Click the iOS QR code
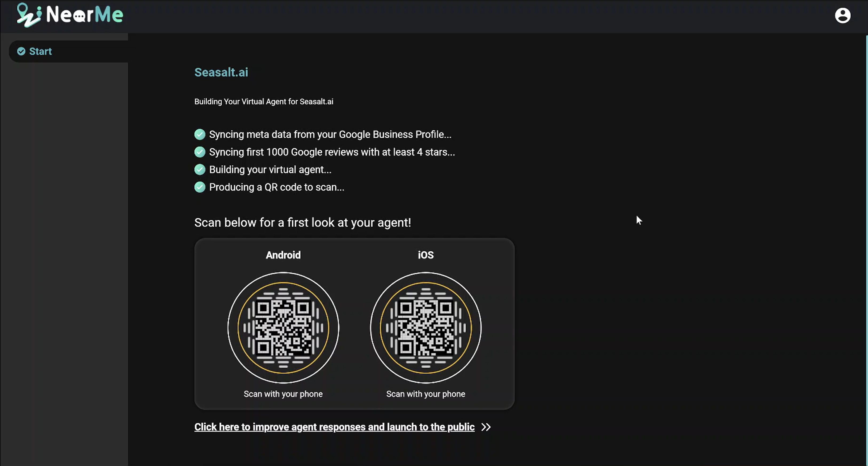Image resolution: width=868 pixels, height=466 pixels. pos(425,328)
